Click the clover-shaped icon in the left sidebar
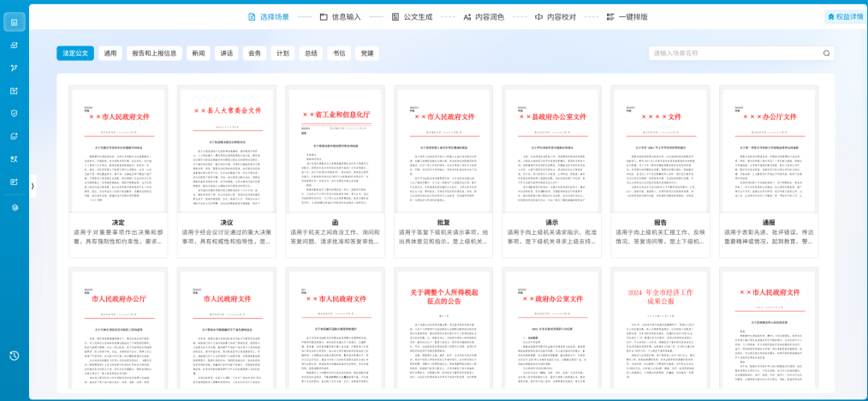This screenshot has height=401, width=868. [x=15, y=45]
